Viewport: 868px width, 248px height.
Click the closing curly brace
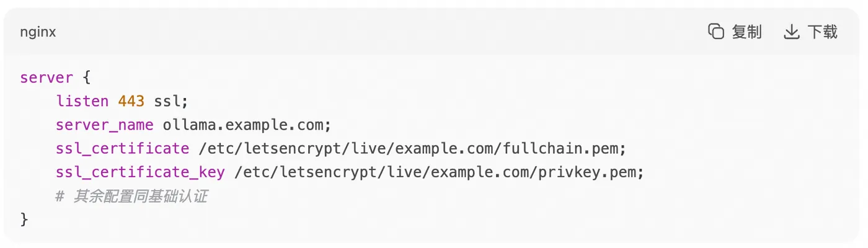click(x=24, y=219)
